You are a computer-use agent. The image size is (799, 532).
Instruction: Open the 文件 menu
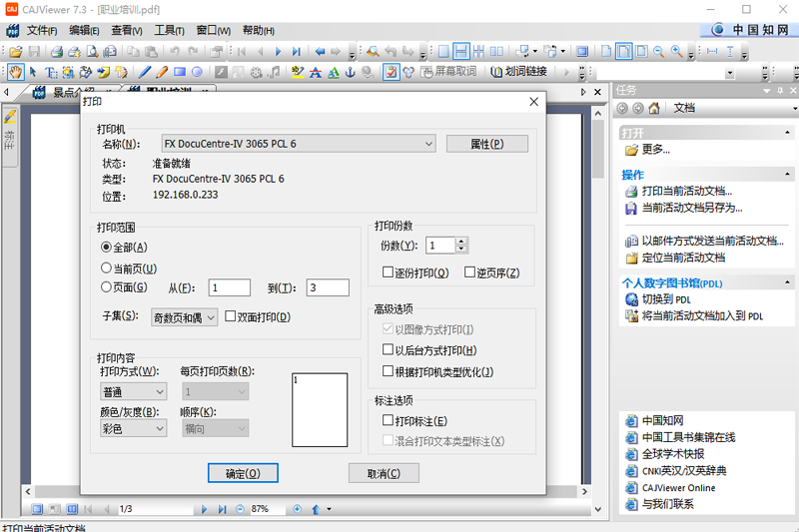coord(41,30)
